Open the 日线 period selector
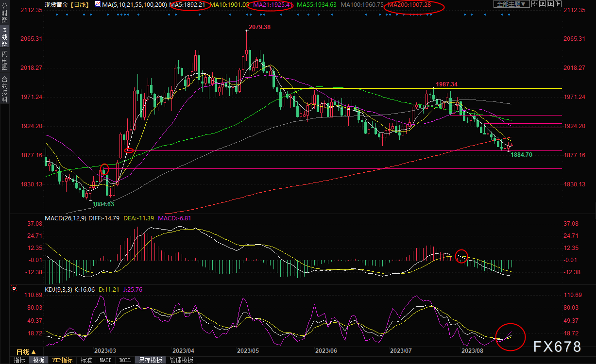 (22, 352)
